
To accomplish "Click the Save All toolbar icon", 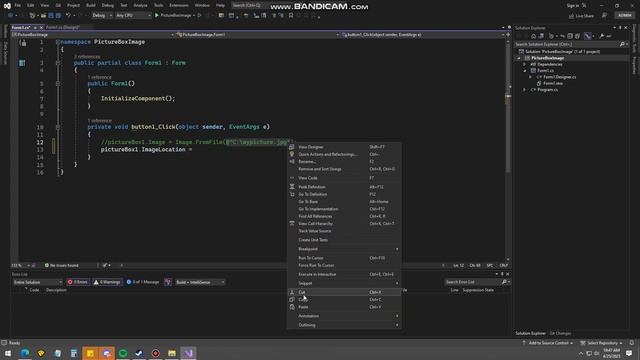I will (58, 16).
